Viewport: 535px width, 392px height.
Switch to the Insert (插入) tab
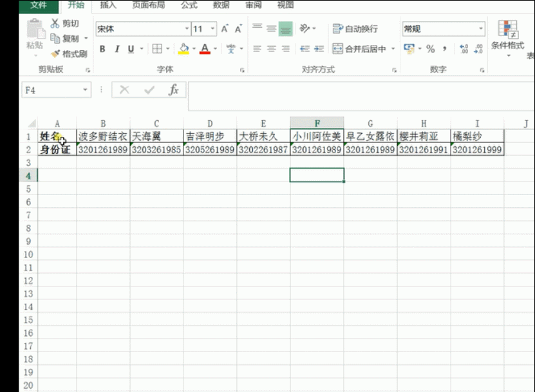[x=108, y=5]
